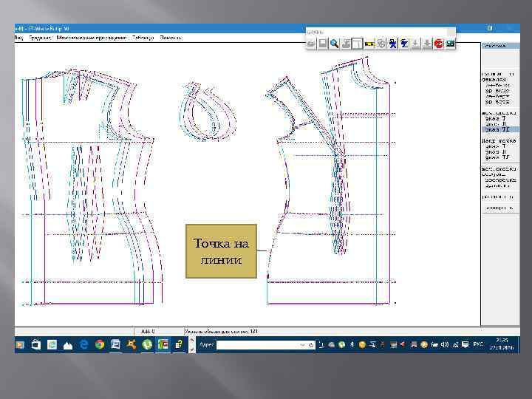This screenshot has width=532, height=399.
Task: Click the second blue figure toolbar icon
Action: coord(404,44)
